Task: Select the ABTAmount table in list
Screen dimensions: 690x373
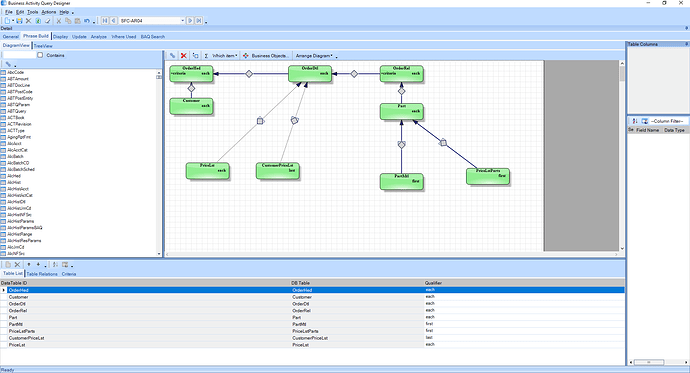Action: pyautogui.click(x=18, y=79)
